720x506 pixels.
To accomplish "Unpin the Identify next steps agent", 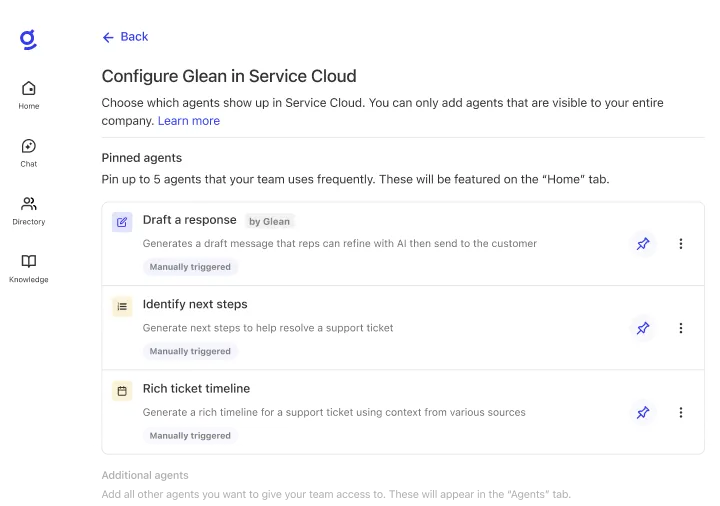I will point(643,328).
